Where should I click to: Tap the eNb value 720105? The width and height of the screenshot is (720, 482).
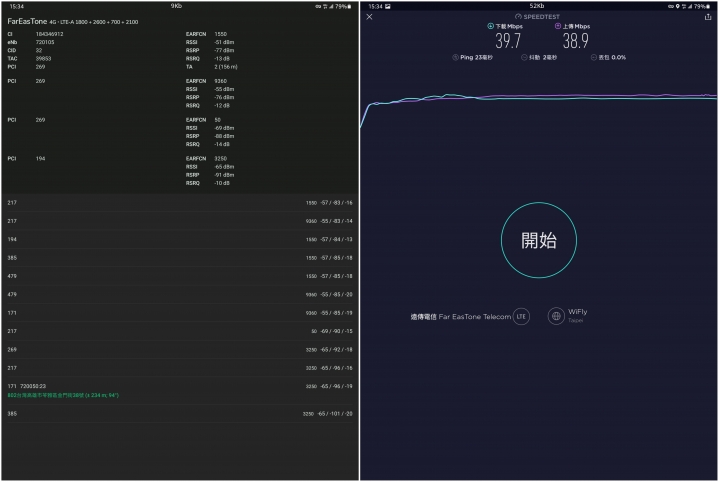click(x=45, y=42)
